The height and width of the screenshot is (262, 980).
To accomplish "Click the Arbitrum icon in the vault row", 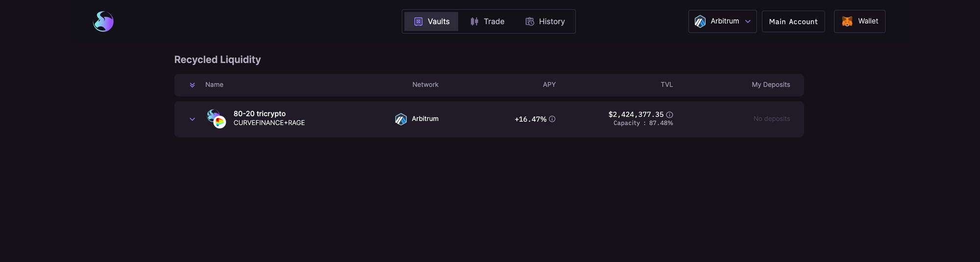I will [401, 119].
